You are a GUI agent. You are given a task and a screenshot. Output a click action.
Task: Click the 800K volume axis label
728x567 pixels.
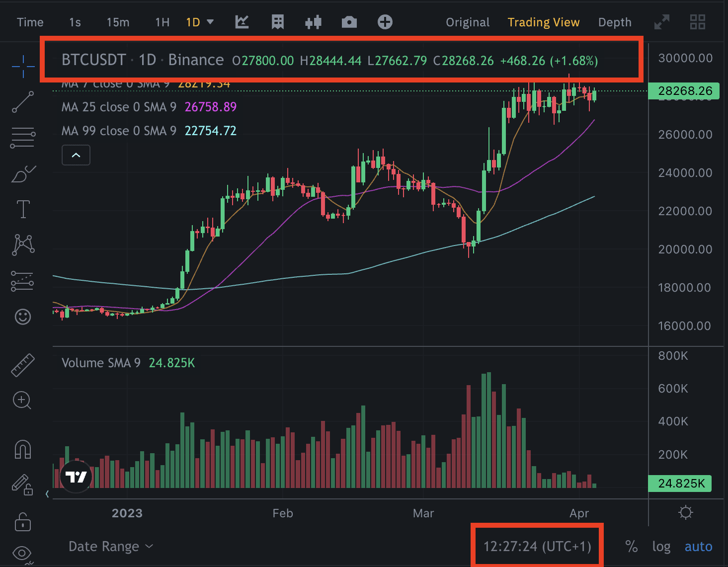click(673, 356)
